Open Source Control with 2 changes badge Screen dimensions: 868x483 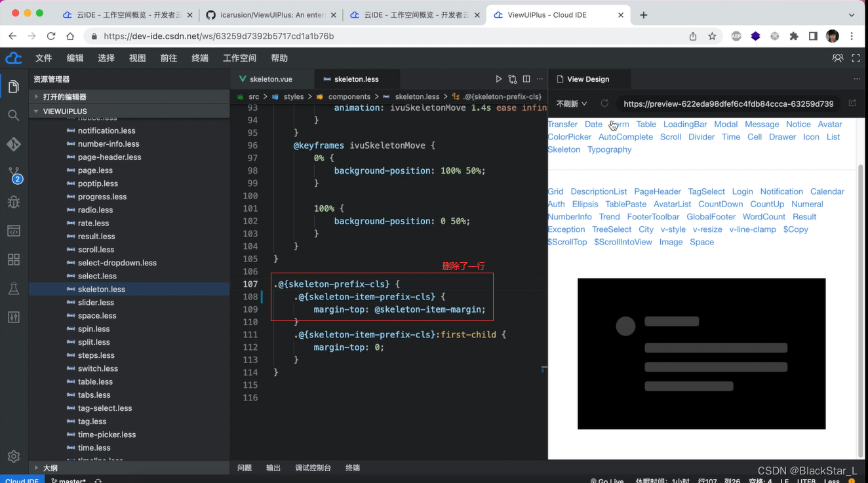point(14,174)
